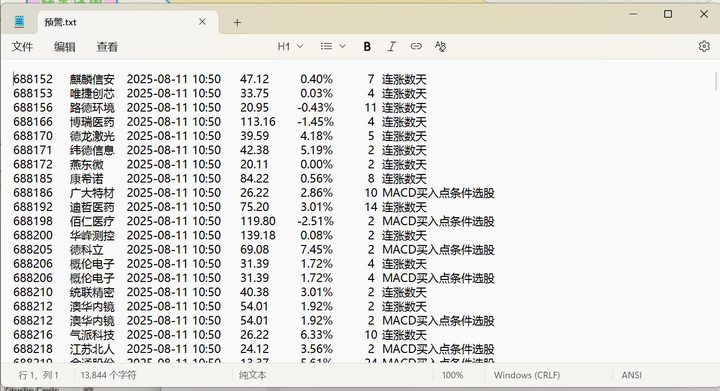Screen dimensions: 720x391
Task: Click 6.33% in 气派科技 row
Action: click(x=316, y=335)
